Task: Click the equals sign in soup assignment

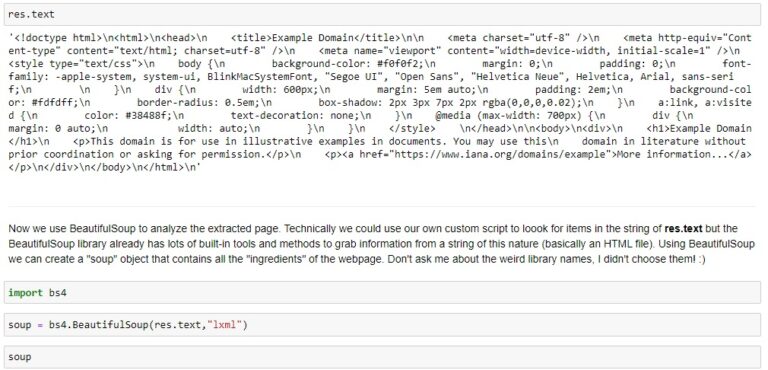Action: click(x=40, y=325)
